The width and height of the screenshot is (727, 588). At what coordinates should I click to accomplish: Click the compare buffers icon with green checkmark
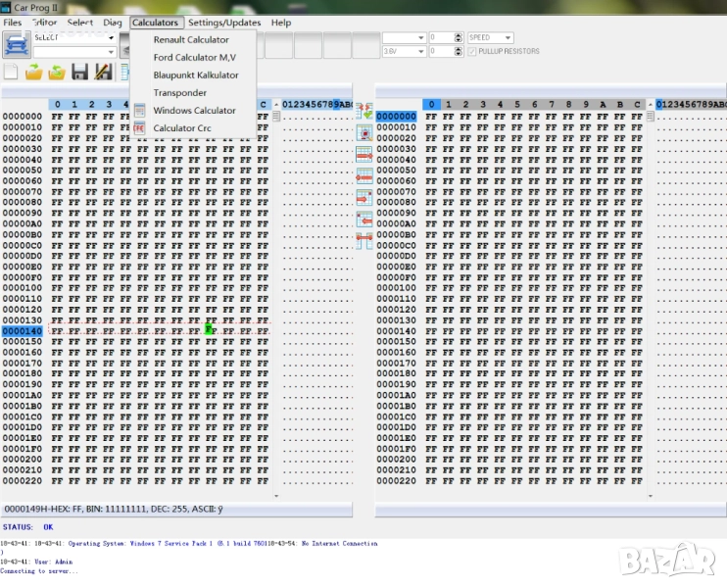363,112
